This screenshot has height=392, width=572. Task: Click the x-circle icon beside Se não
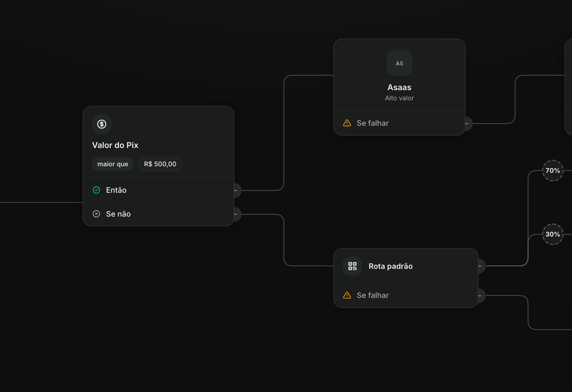click(x=96, y=214)
